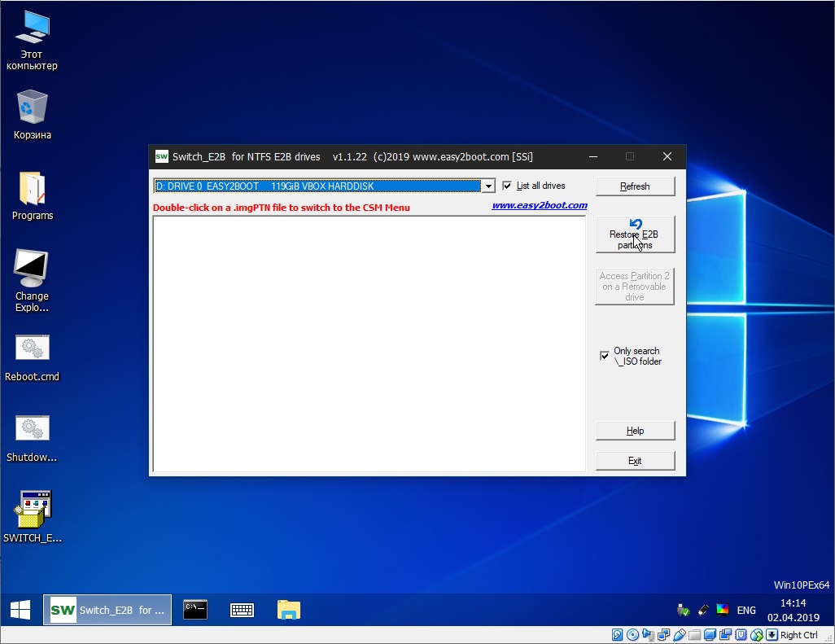Open the on-screen keyboard from the taskbar
The width and height of the screenshot is (835, 644).
pos(242,609)
